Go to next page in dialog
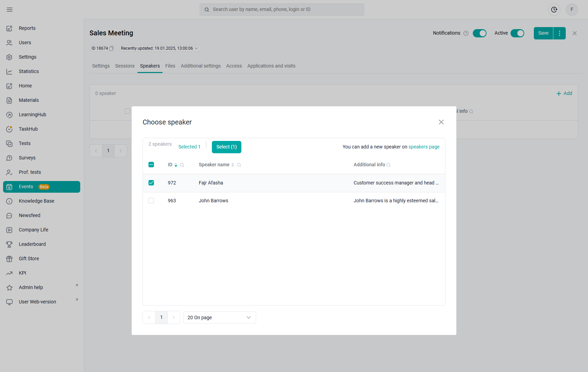Viewport: 588px width, 372px height. tap(174, 317)
